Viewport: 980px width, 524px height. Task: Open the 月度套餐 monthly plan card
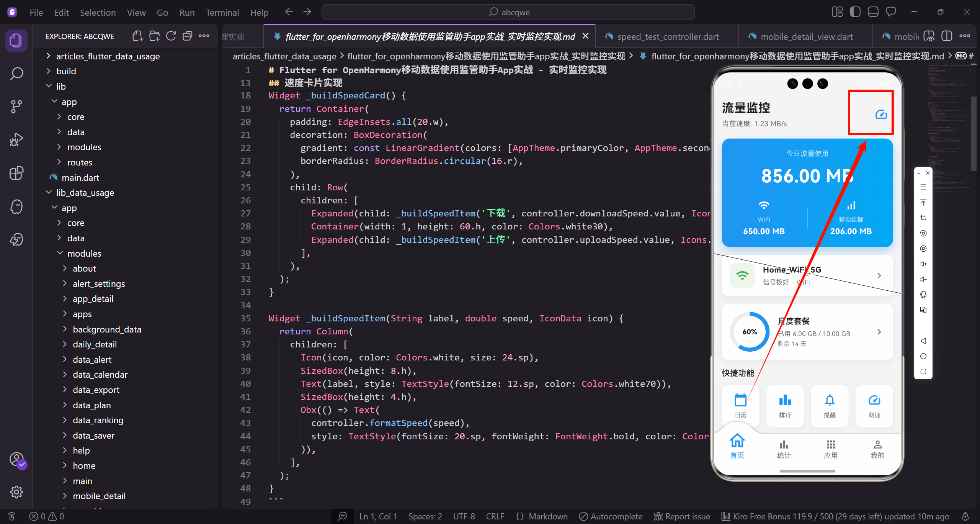807,331
